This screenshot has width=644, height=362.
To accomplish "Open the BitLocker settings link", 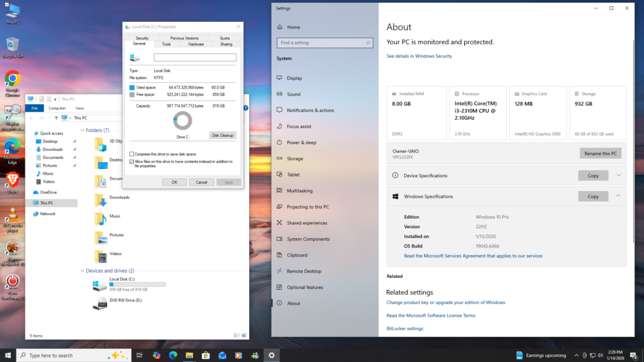I will tap(404, 328).
